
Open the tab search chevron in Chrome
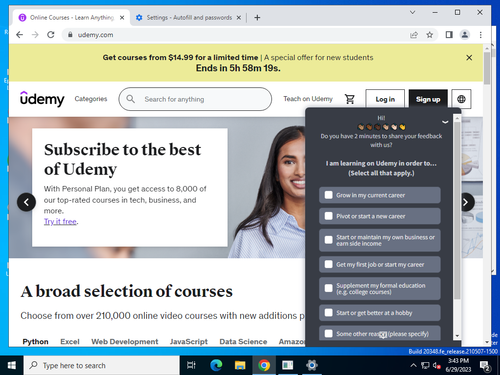[413, 12]
